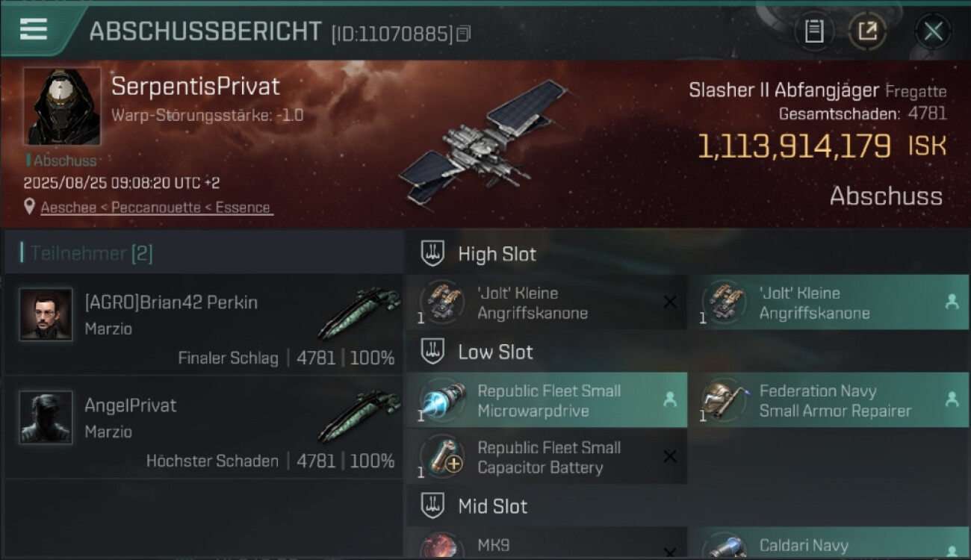The height and width of the screenshot is (560, 971).
Task: Click the Marzio ship icon next to Brian42 Perkin
Action: point(359,313)
